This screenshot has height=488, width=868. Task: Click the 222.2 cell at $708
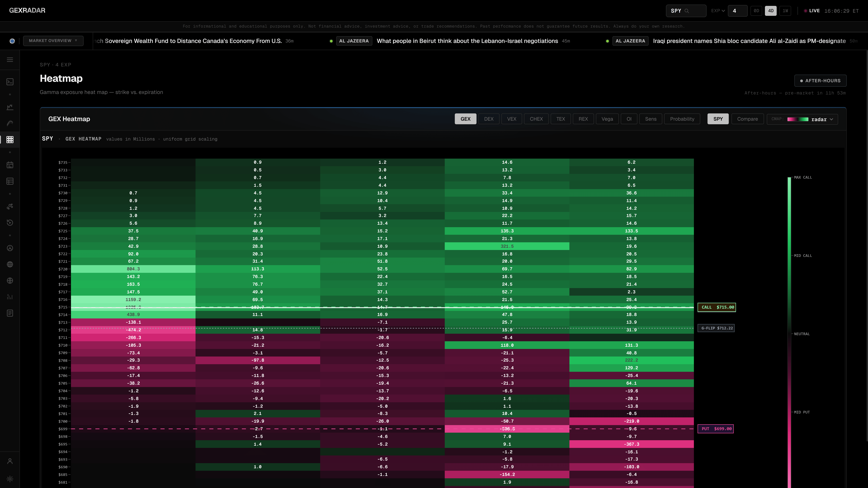[x=631, y=360]
